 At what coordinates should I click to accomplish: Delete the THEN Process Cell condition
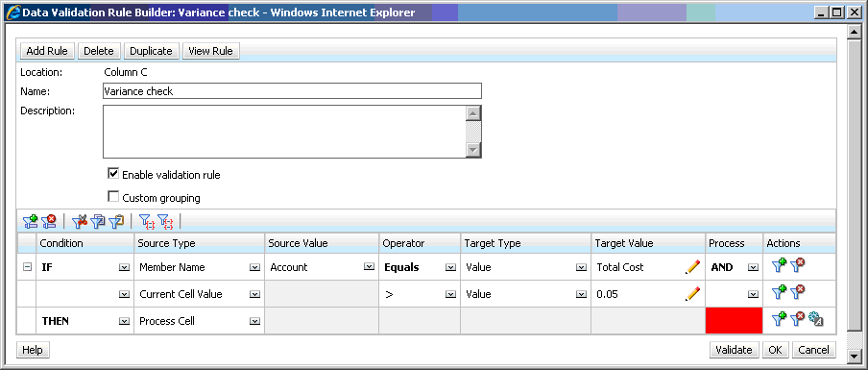797,320
